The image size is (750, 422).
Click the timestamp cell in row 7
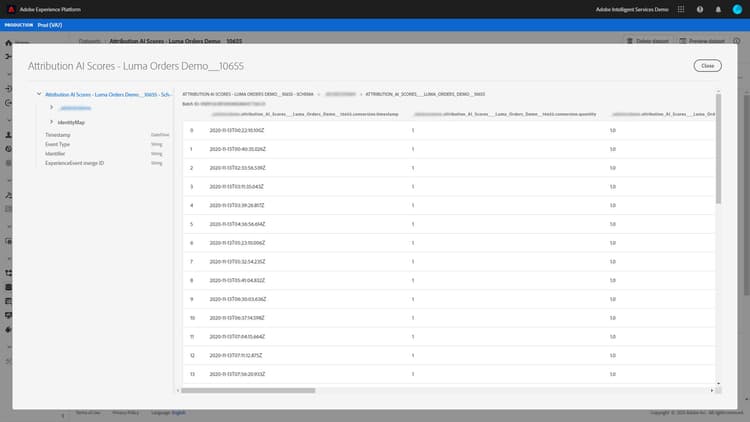point(237,262)
